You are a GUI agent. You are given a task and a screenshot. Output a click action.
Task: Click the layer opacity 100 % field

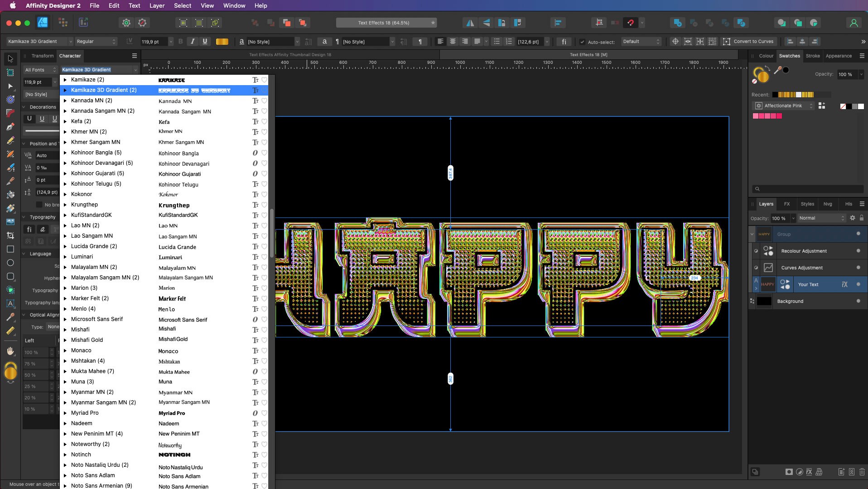[780, 218]
